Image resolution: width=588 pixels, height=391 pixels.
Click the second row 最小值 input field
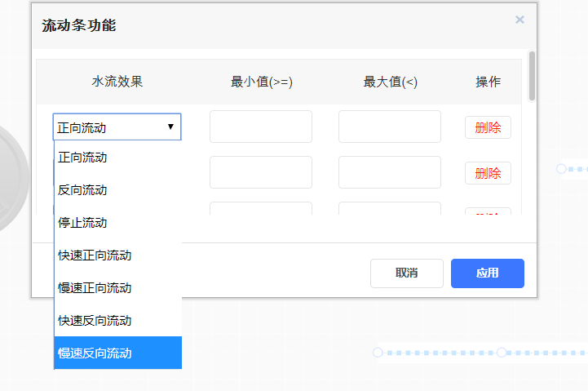point(261,172)
